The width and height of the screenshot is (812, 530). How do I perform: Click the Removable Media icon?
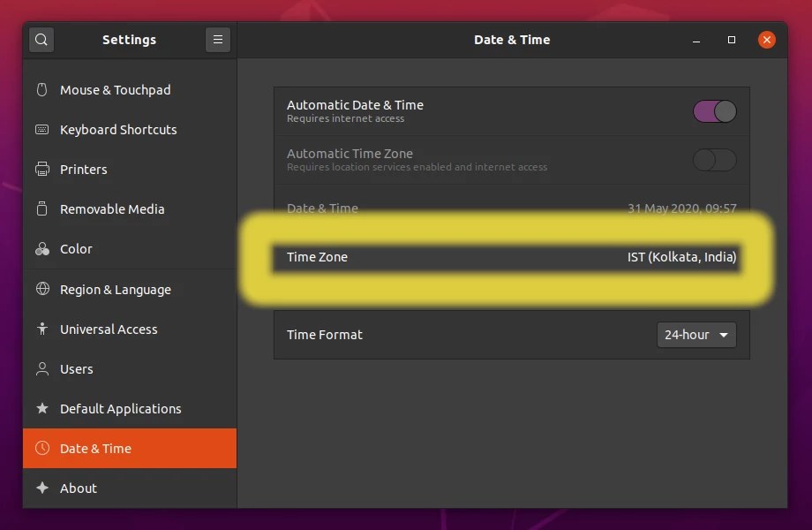tap(41, 209)
